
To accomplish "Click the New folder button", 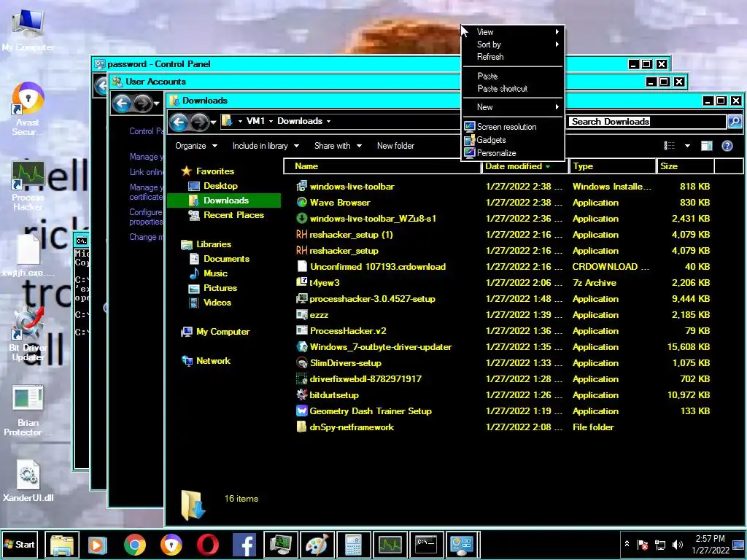I will (395, 146).
